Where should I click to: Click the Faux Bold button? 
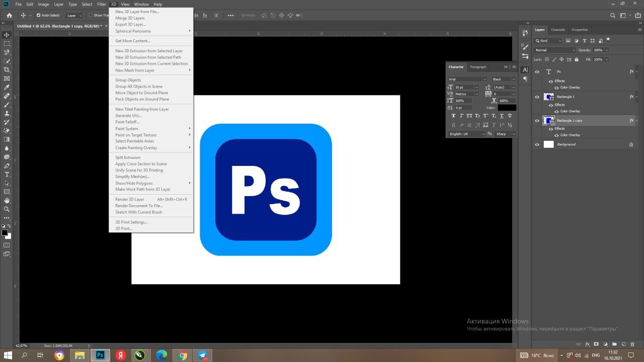pyautogui.click(x=453, y=116)
